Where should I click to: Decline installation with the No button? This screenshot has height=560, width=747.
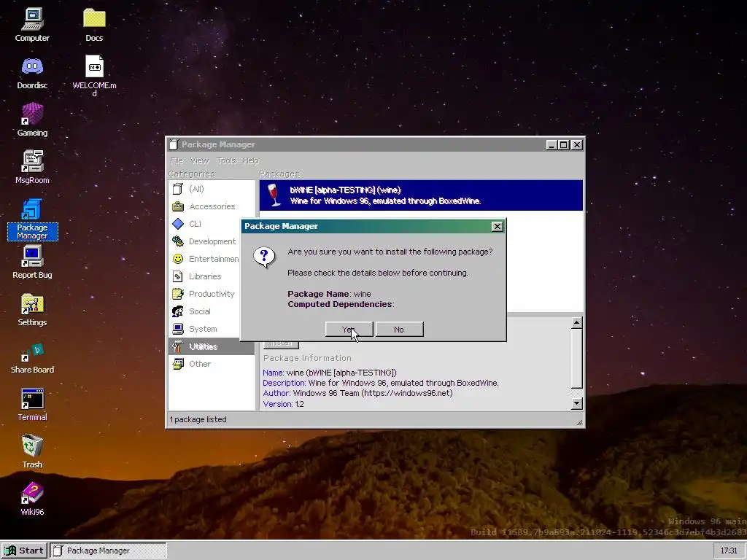399,329
